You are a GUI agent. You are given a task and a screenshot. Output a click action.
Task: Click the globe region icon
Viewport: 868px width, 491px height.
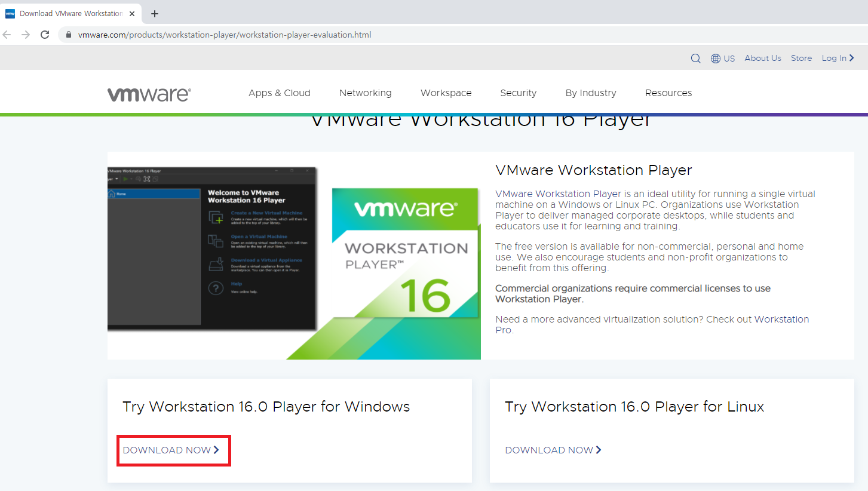(716, 58)
